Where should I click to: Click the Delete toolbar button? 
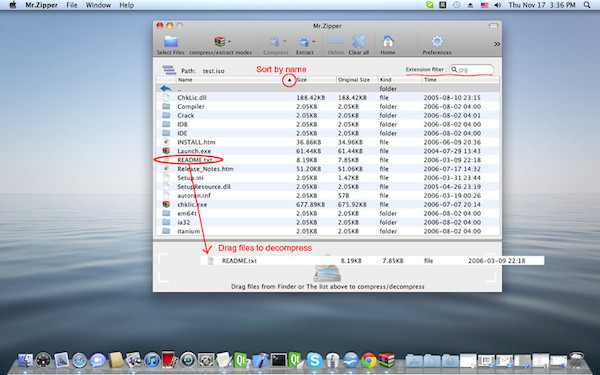tap(336, 45)
